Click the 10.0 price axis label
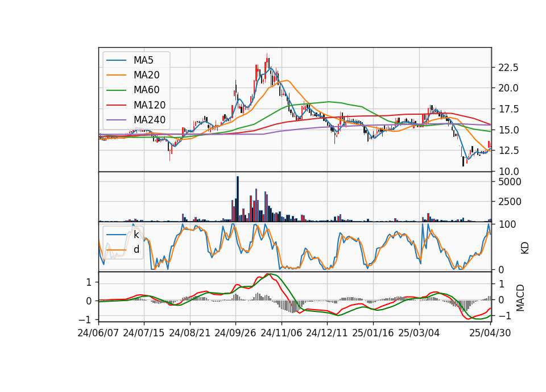546x392 pixels. tap(508, 172)
